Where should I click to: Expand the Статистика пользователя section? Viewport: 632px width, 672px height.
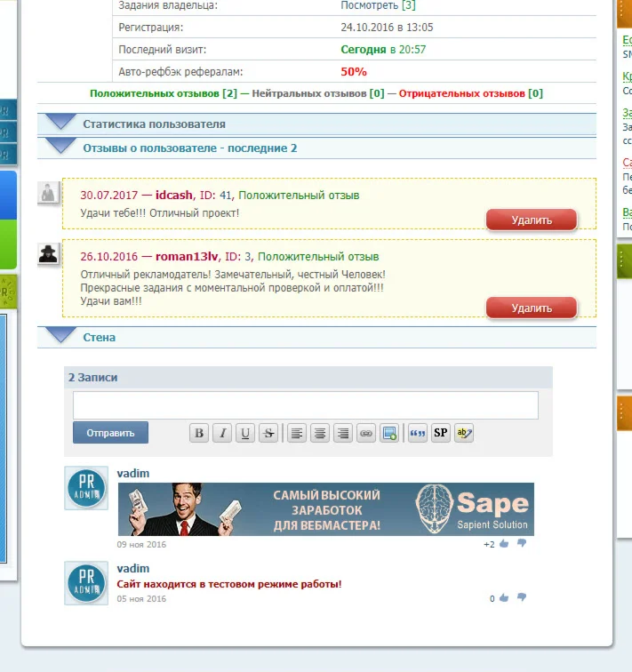tap(316, 124)
